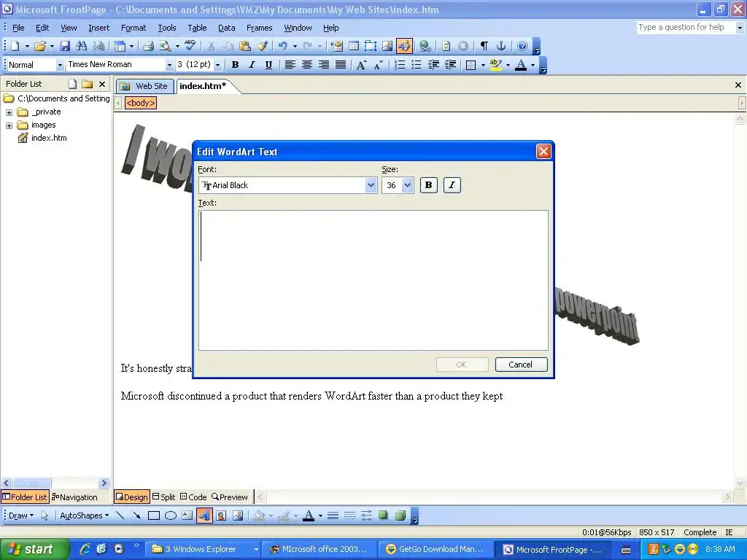The height and width of the screenshot is (560, 747).
Task: Open the AutoShapes dropdown menu
Action: (x=85, y=516)
